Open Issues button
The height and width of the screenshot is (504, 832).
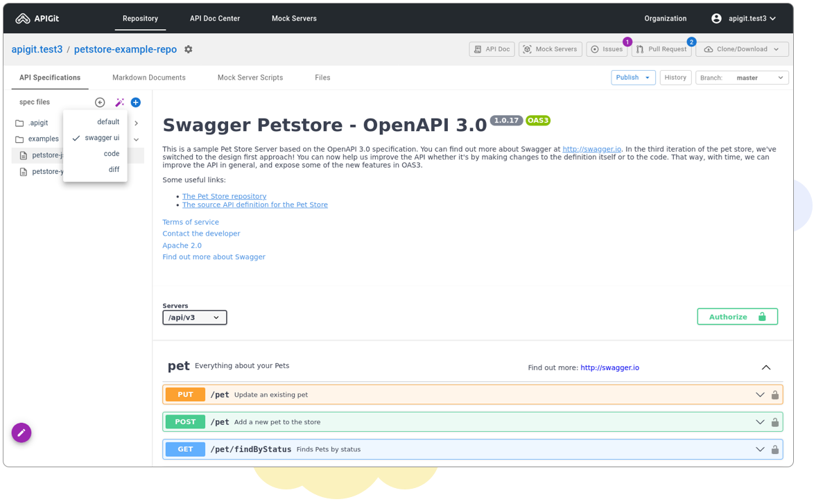tap(607, 49)
